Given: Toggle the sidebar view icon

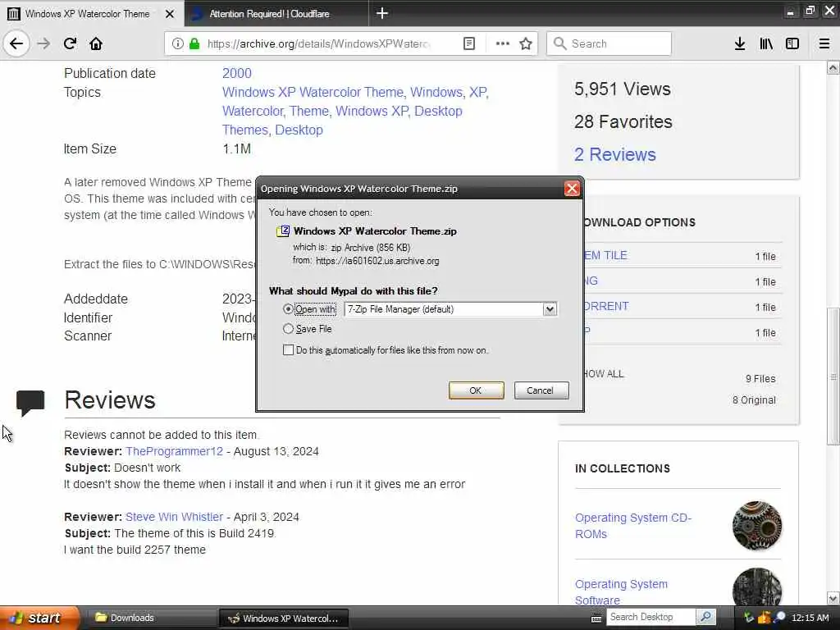Looking at the screenshot, I should pos(792,43).
